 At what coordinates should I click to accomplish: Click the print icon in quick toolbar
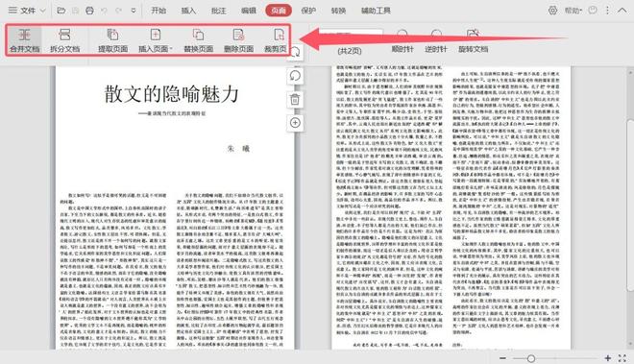click(x=89, y=11)
